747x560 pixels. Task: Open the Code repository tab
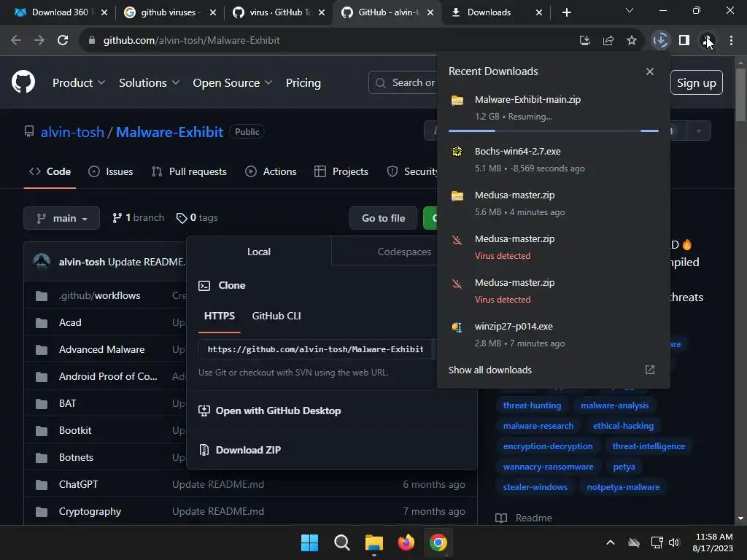(x=50, y=171)
